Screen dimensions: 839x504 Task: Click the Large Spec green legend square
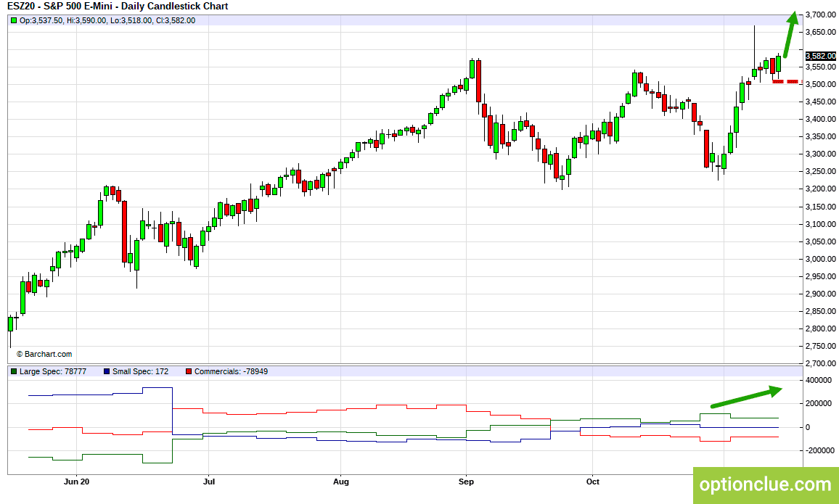coord(14,371)
